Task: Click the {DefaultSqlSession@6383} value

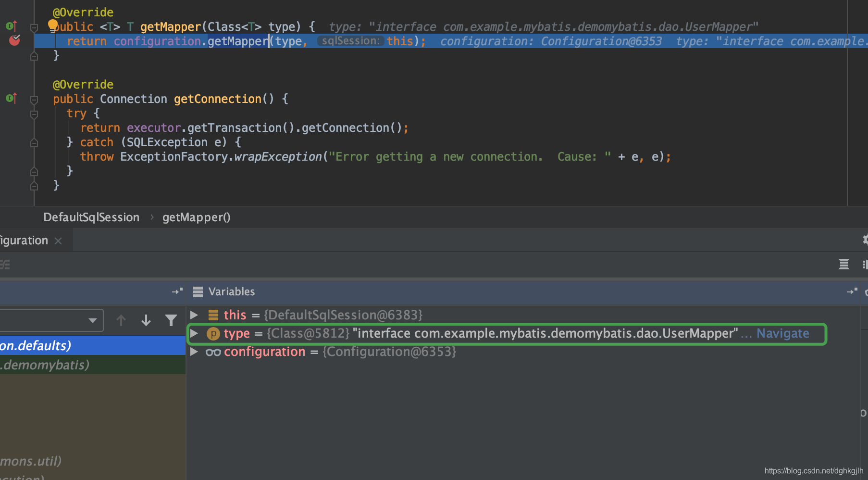Action: coord(343,315)
